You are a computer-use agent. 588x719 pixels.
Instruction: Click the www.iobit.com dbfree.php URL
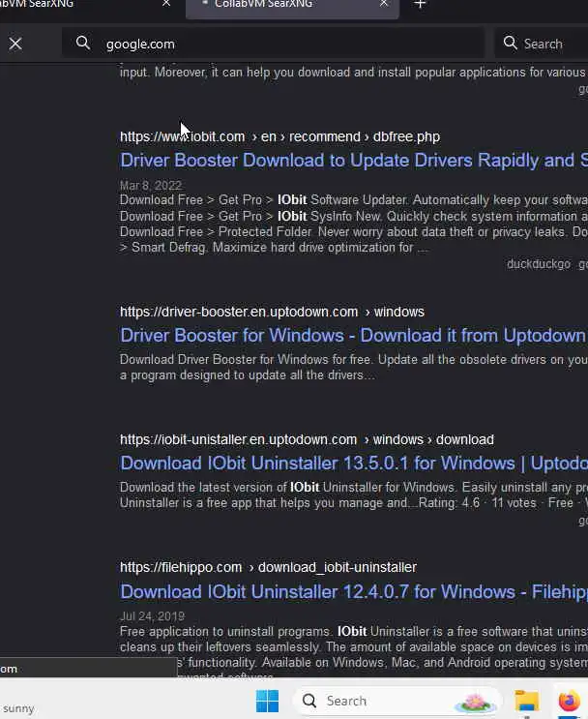coord(280,136)
